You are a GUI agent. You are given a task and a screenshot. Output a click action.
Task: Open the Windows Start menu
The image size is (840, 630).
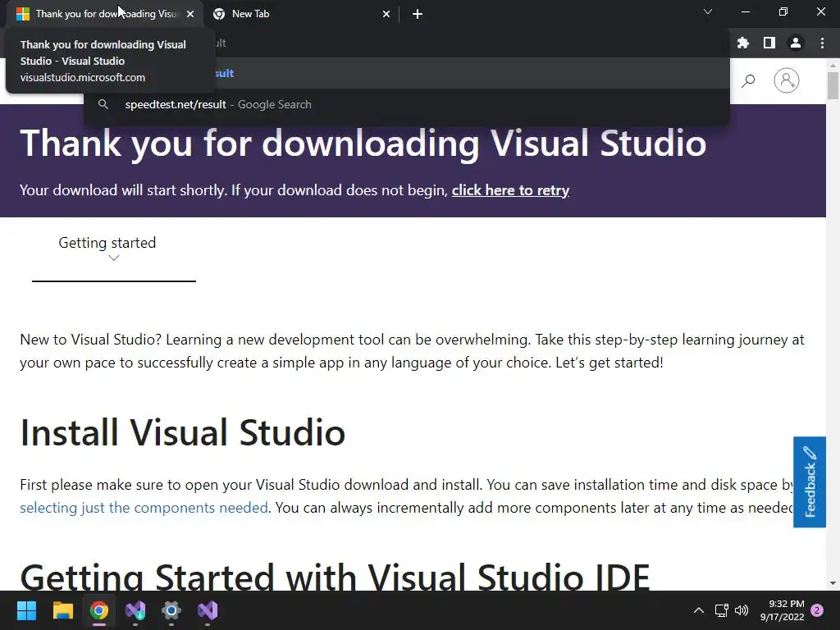pyautogui.click(x=26, y=610)
